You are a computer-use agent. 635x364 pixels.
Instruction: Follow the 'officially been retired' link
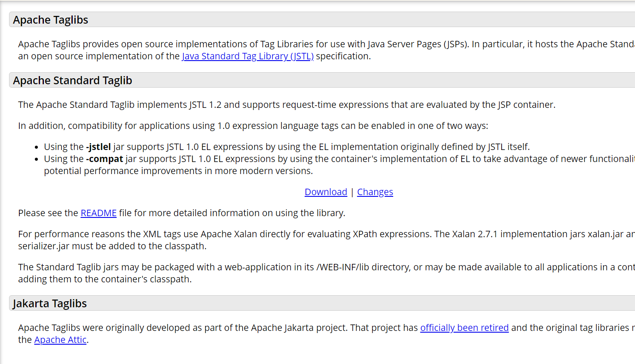click(x=464, y=328)
